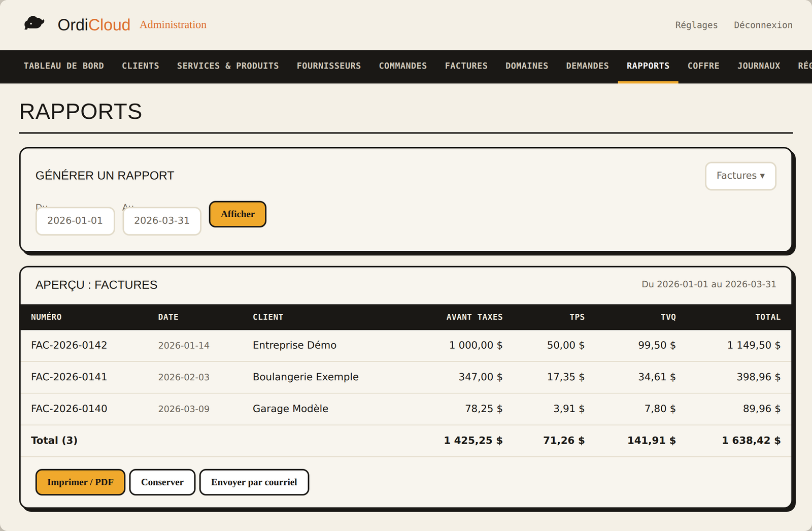Open the Commandes tab
The image size is (812, 531).
click(403, 66)
